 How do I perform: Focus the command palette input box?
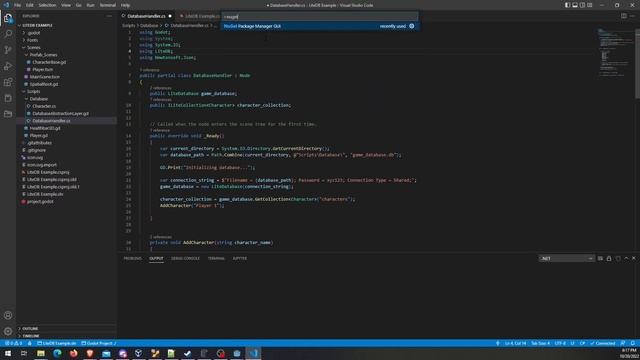[319, 17]
